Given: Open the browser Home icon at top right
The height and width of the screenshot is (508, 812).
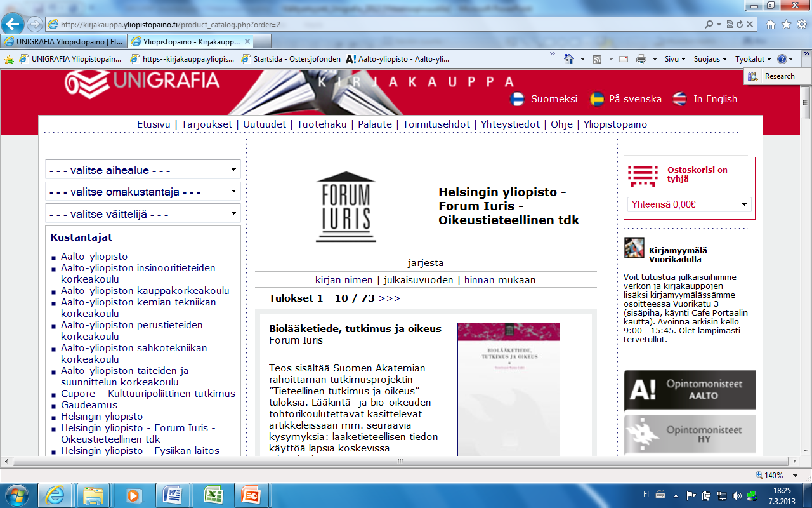Looking at the screenshot, I should [x=771, y=24].
